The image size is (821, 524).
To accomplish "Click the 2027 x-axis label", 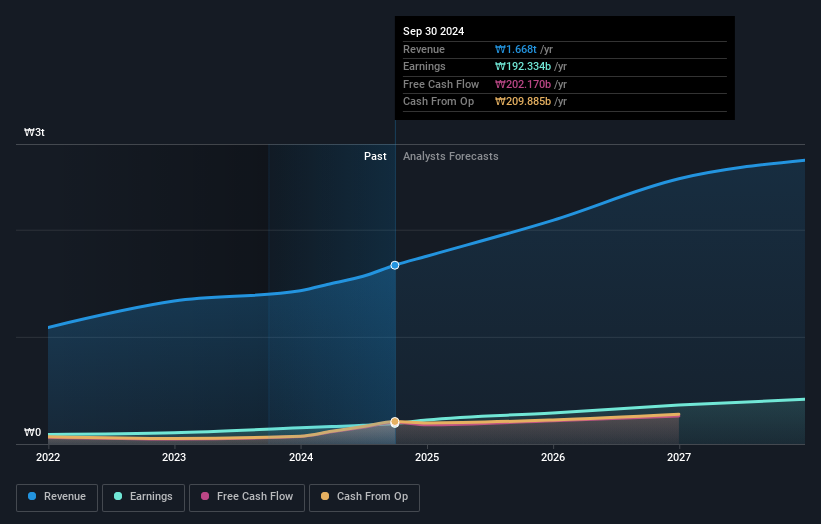I will click(679, 458).
